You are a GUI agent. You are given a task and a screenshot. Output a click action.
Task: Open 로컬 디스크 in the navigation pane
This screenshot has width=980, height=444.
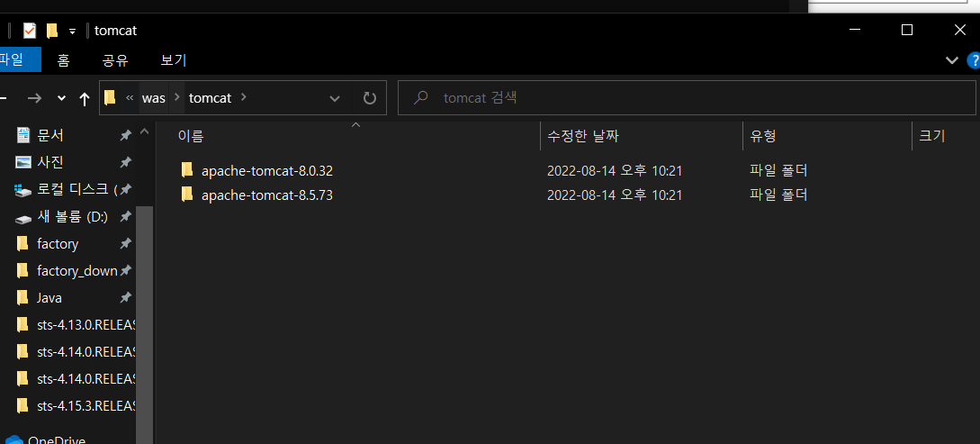click(x=77, y=189)
